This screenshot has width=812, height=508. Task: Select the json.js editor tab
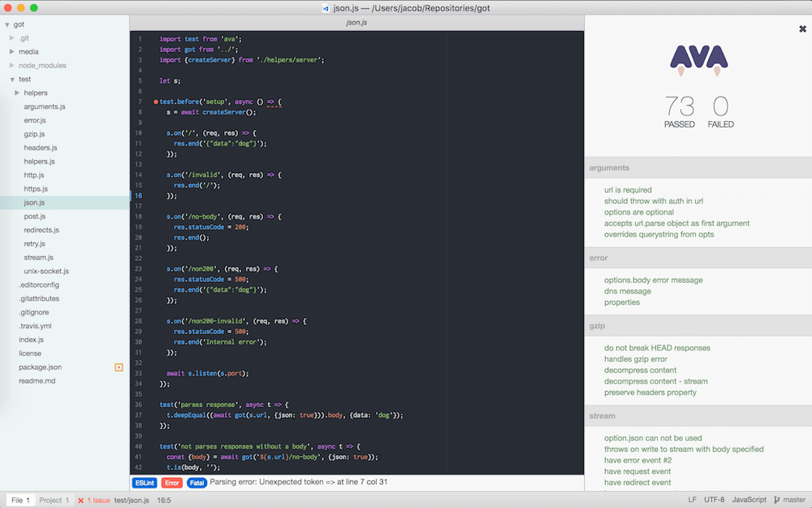[x=356, y=23]
